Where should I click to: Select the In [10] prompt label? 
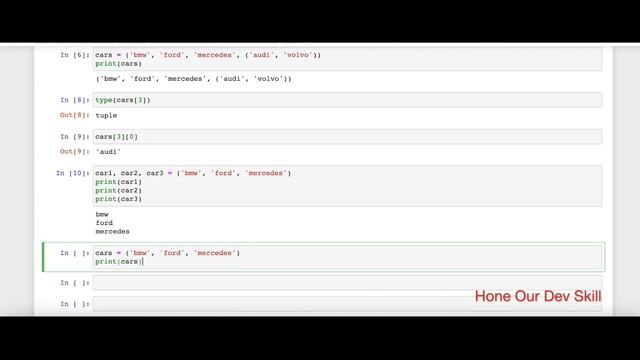(x=73, y=173)
